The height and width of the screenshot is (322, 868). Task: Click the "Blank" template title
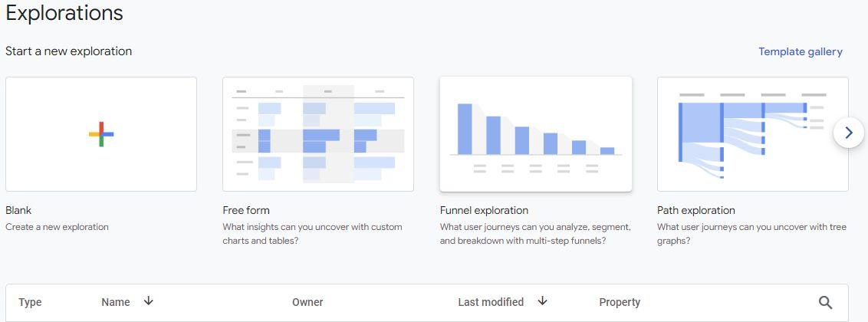point(18,210)
